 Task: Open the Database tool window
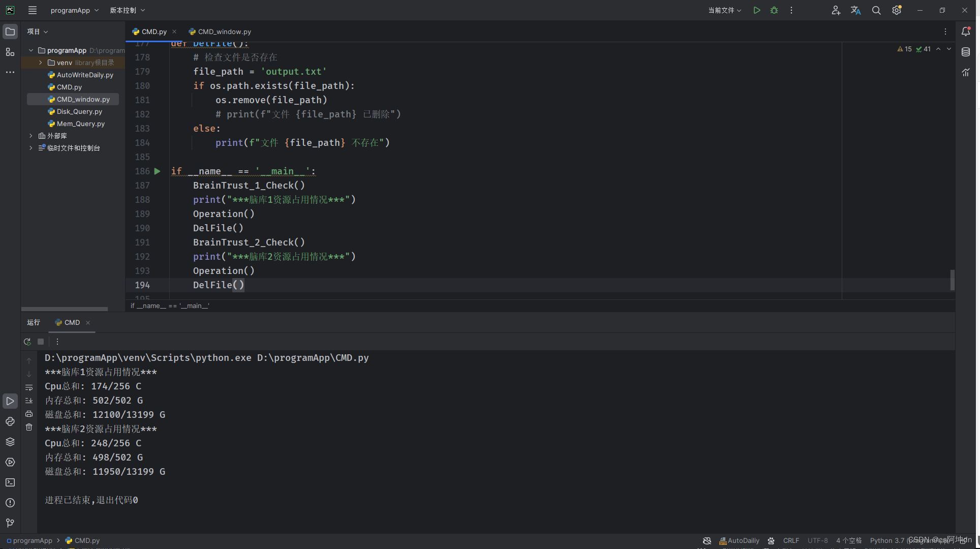966,52
